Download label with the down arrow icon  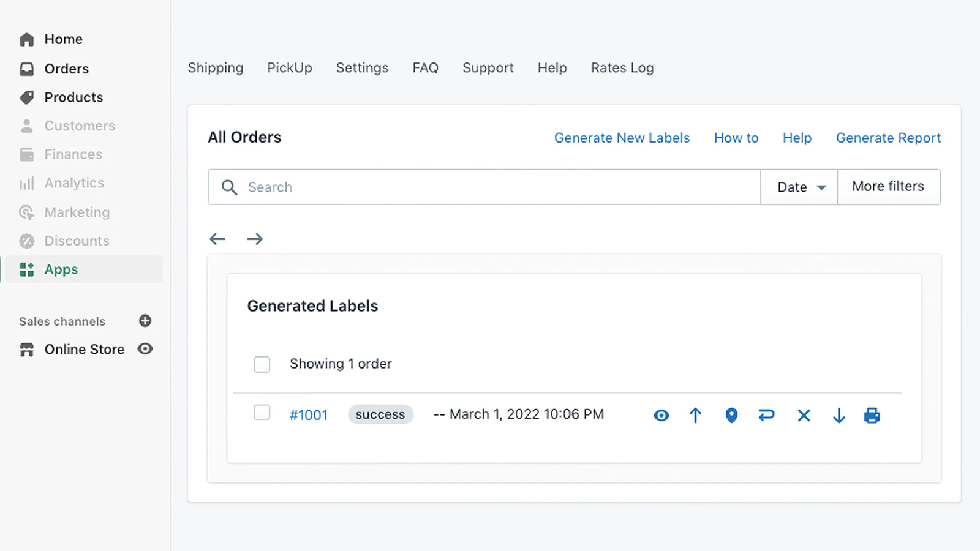pyautogui.click(x=839, y=416)
